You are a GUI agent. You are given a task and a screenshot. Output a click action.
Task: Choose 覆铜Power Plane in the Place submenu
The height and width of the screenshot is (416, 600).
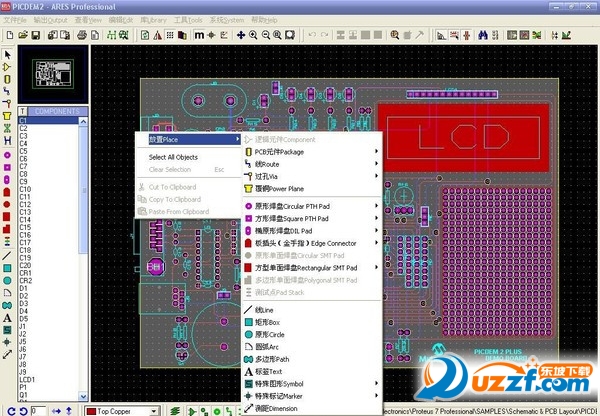[x=312, y=189]
